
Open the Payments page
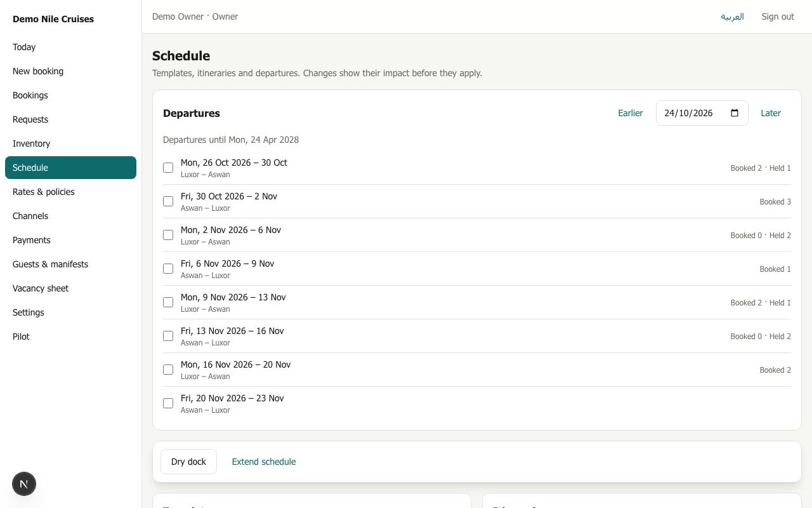[70, 240]
